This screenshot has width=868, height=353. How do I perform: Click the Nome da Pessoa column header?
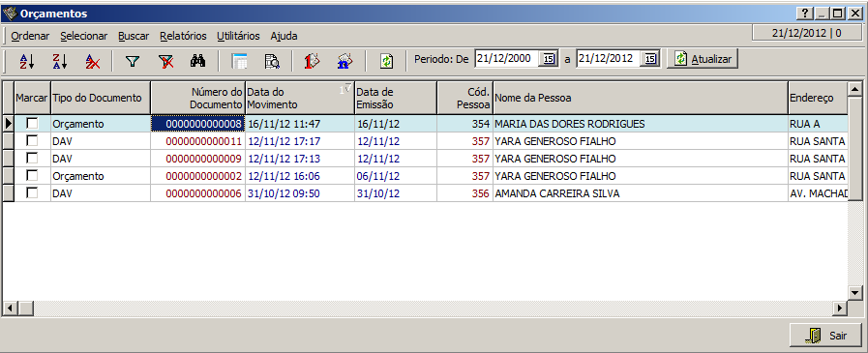641,98
